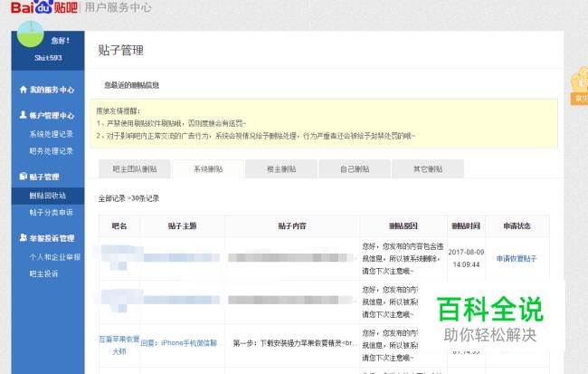Click the 贴子管理 page heading
This screenshot has height=374, width=588.
(120, 51)
